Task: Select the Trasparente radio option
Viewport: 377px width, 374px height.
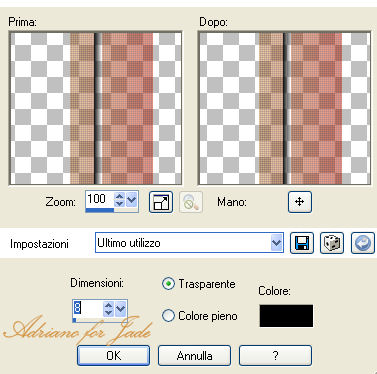Action: point(168,284)
